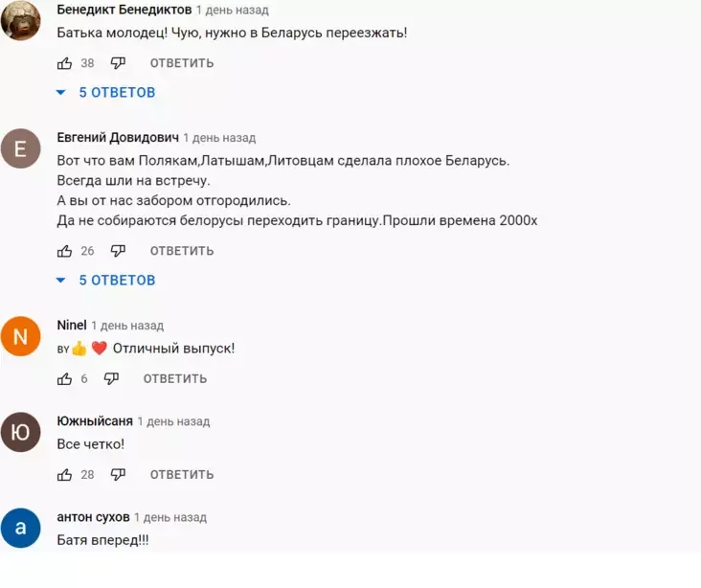Reply to Евгений Довидович's comment

182,251
